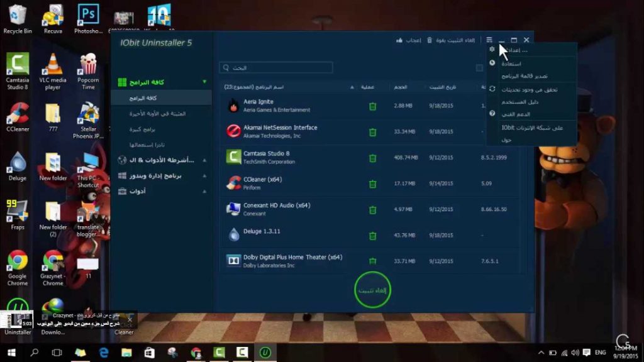Screen dimensions: 644x362
Task: Click the Camtasia Studio 8 program icon in list
Action: pos(233,157)
